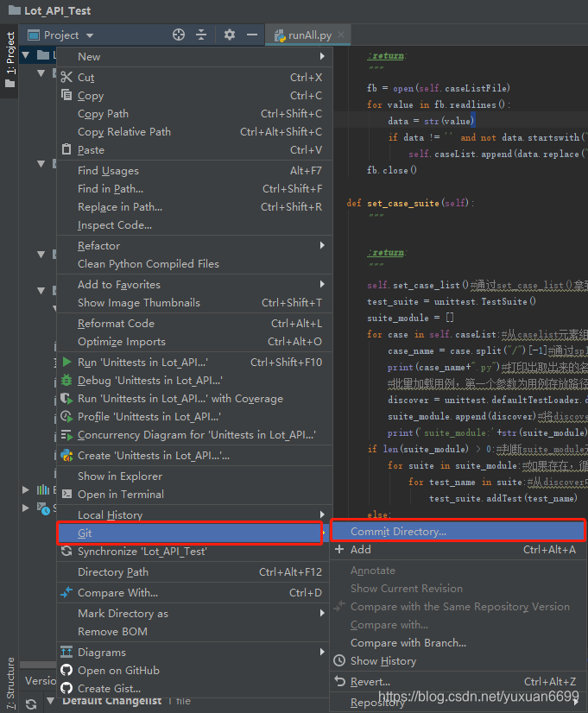Click the Lot_API_Test project title
This screenshot has width=588, height=713.
(57, 10)
